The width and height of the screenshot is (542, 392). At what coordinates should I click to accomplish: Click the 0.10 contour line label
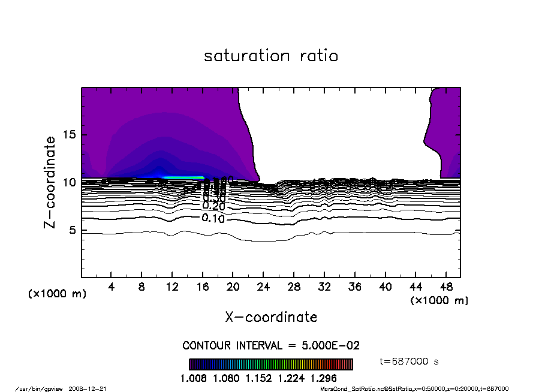(213, 219)
